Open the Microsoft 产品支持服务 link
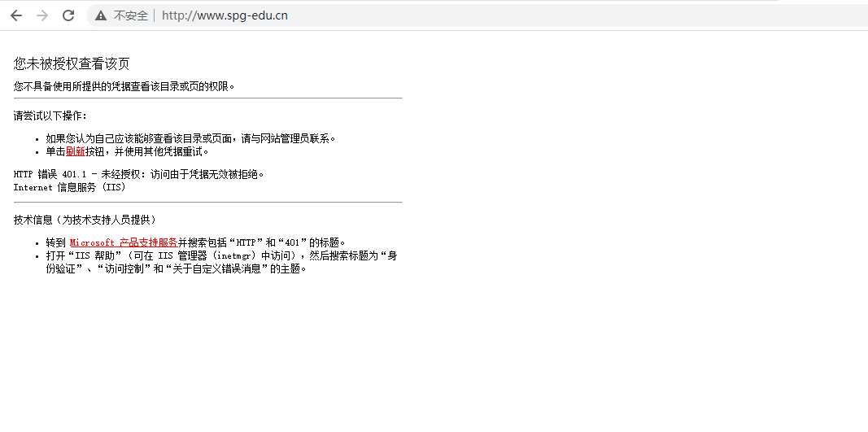The width and height of the screenshot is (868, 432). pos(124,242)
